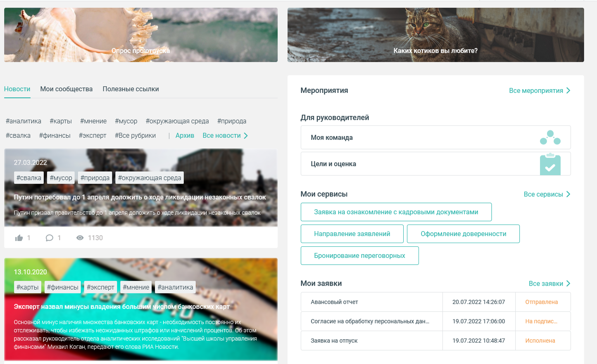The width and height of the screenshot is (597, 364).
Task: Select the Полезные ссылки tab
Action: click(x=131, y=89)
